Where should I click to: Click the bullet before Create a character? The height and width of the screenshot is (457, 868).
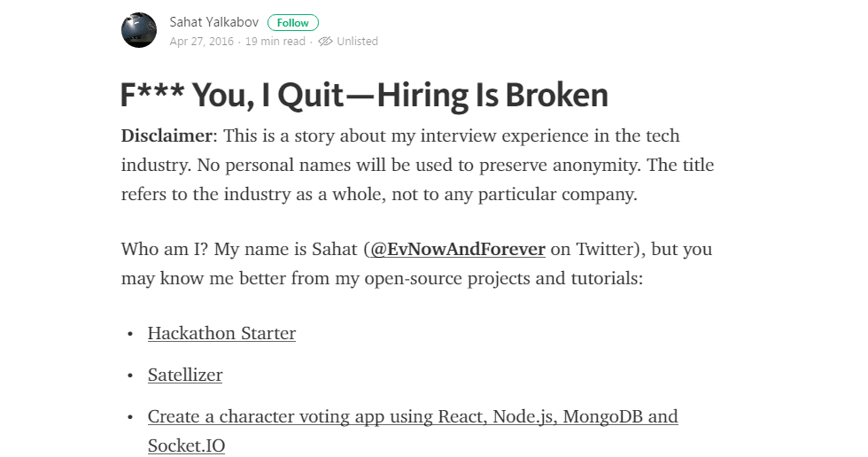tap(129, 417)
